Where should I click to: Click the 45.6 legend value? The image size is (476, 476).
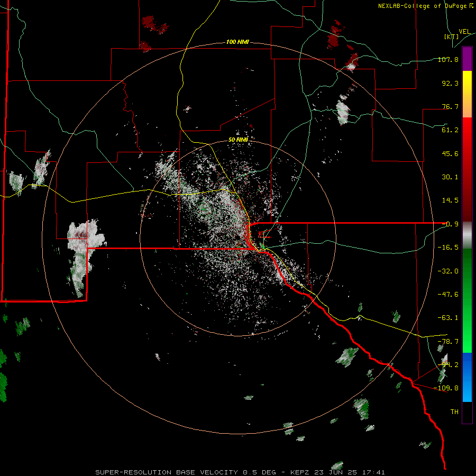coord(450,153)
